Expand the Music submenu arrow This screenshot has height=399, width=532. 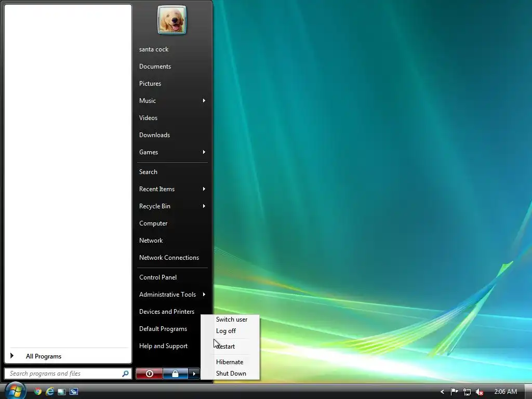point(204,100)
